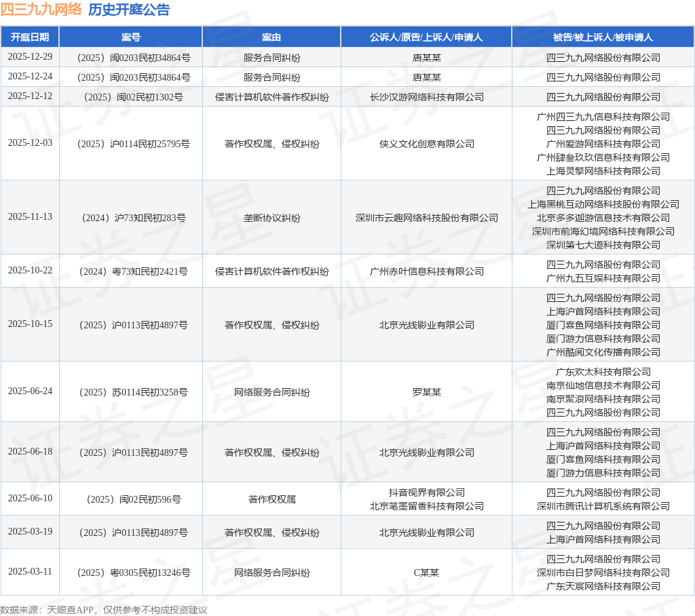Click defendant 深圳第七大道科技有限公司
This screenshot has width=695, height=616.
(603, 245)
